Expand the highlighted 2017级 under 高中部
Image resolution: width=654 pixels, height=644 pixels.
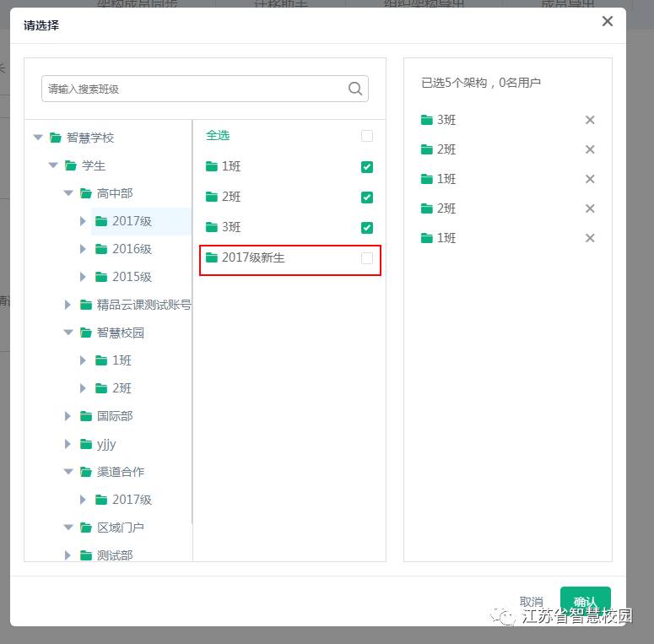tap(83, 221)
